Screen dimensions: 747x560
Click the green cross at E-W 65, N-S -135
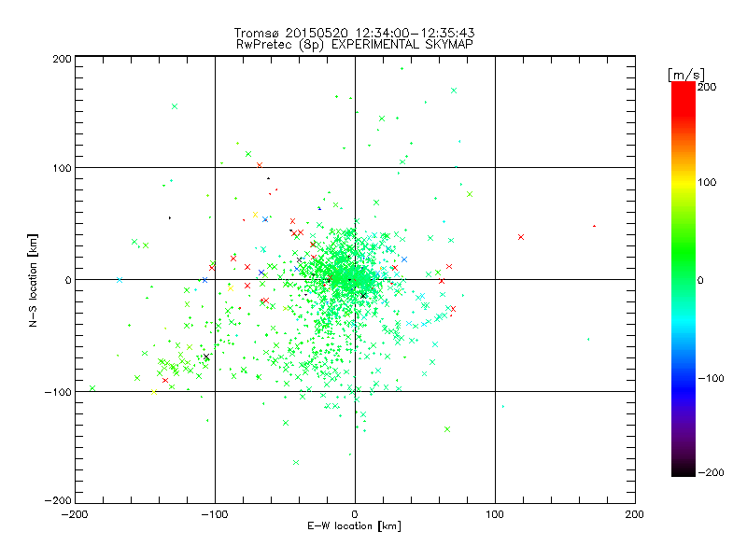[x=447, y=429]
